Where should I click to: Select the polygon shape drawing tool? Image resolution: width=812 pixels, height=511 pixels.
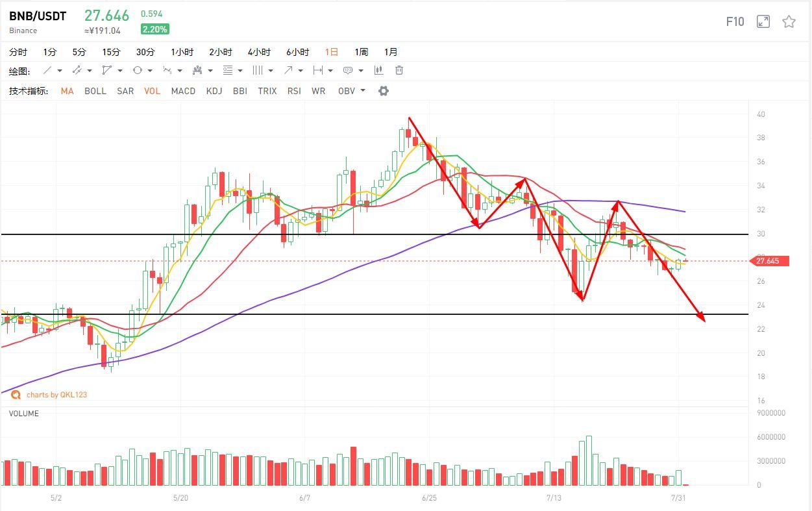[x=106, y=70]
